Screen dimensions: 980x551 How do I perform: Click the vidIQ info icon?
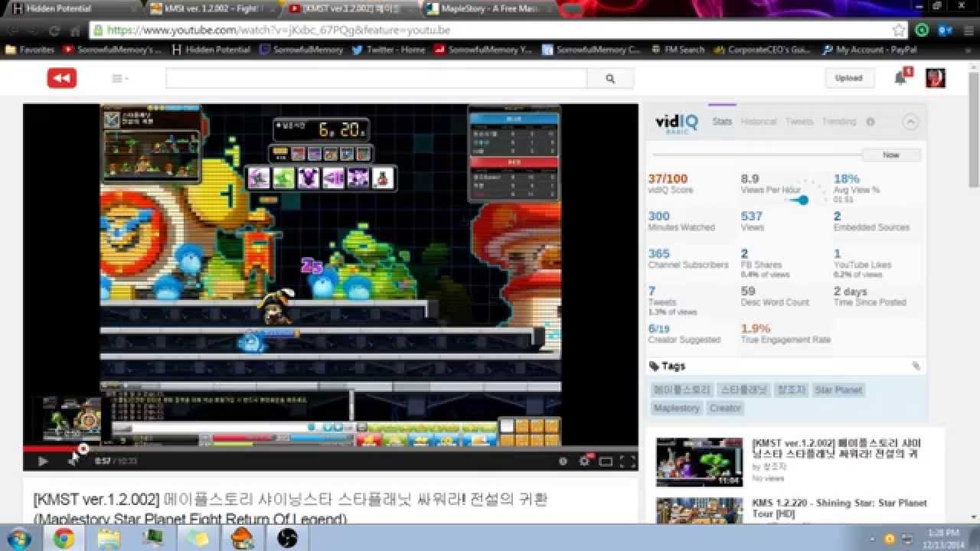[x=871, y=122]
